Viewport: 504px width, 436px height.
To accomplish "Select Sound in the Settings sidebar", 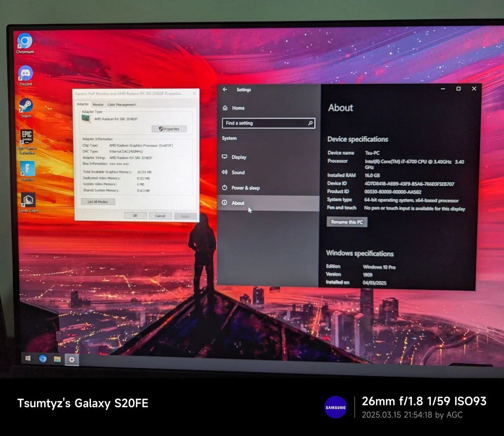I will [238, 173].
